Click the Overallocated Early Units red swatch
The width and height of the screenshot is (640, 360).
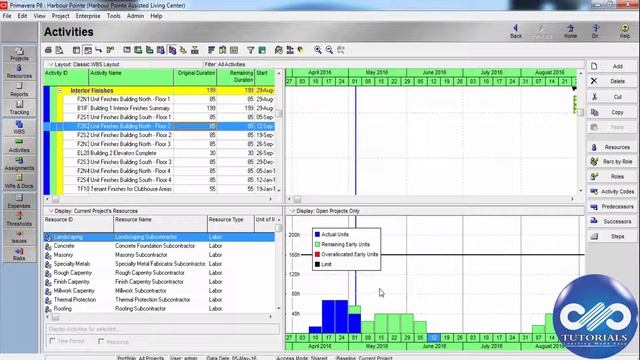(317, 254)
